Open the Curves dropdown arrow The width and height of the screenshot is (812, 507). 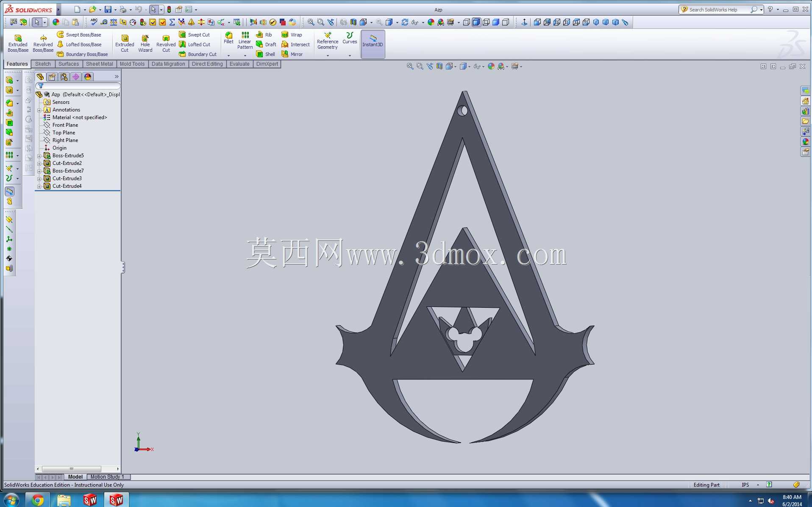(350, 56)
